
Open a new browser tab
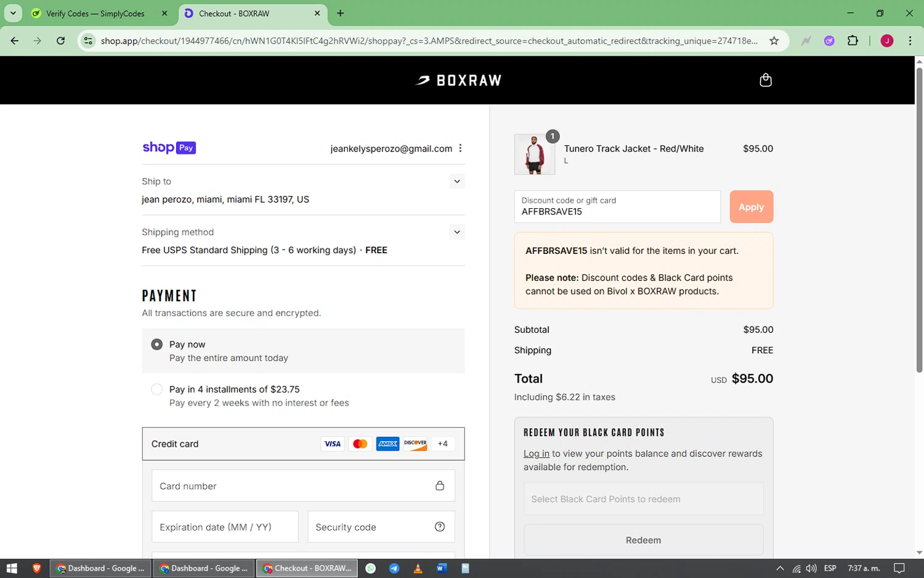(x=341, y=13)
